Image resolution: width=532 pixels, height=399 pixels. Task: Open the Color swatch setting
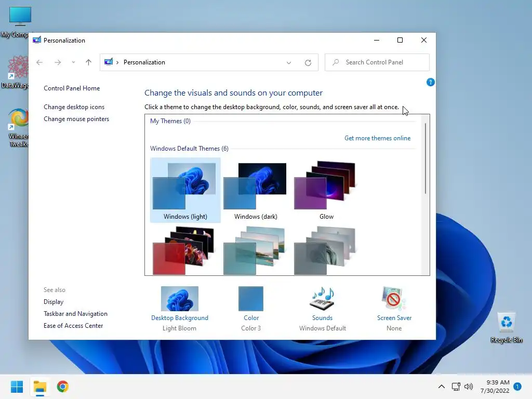click(251, 299)
